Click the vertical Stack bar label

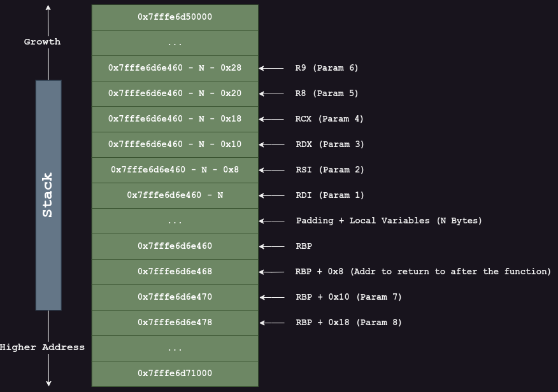tap(48, 195)
